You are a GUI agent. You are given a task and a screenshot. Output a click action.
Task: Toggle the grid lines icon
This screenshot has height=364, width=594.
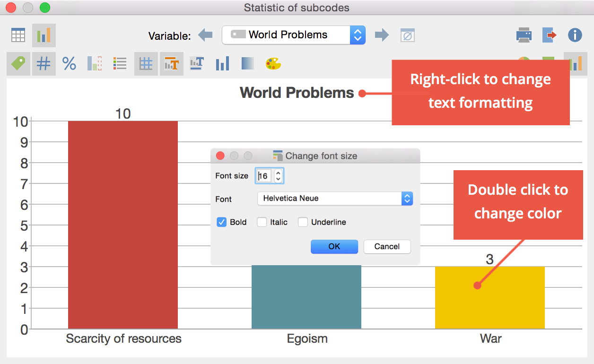pyautogui.click(x=146, y=64)
